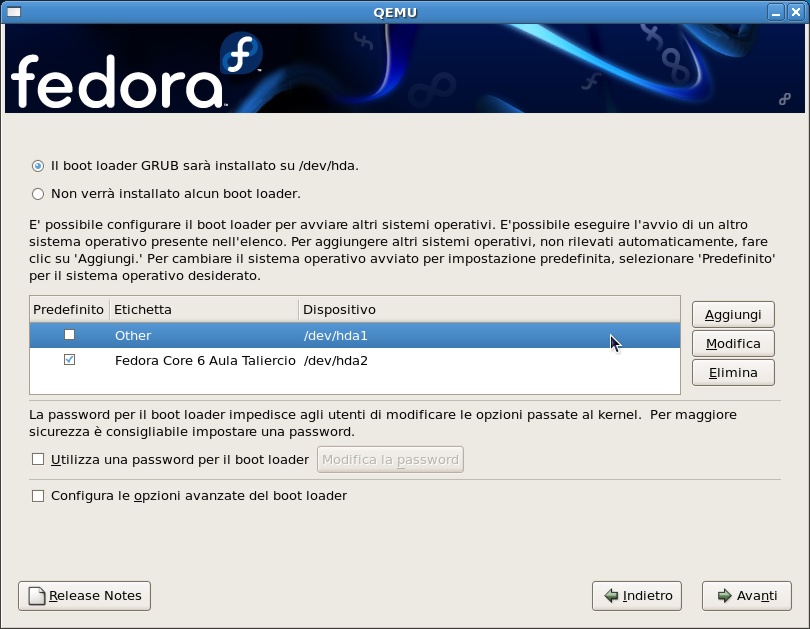
Task: Minimize the QEMU window
Action: tap(775, 12)
